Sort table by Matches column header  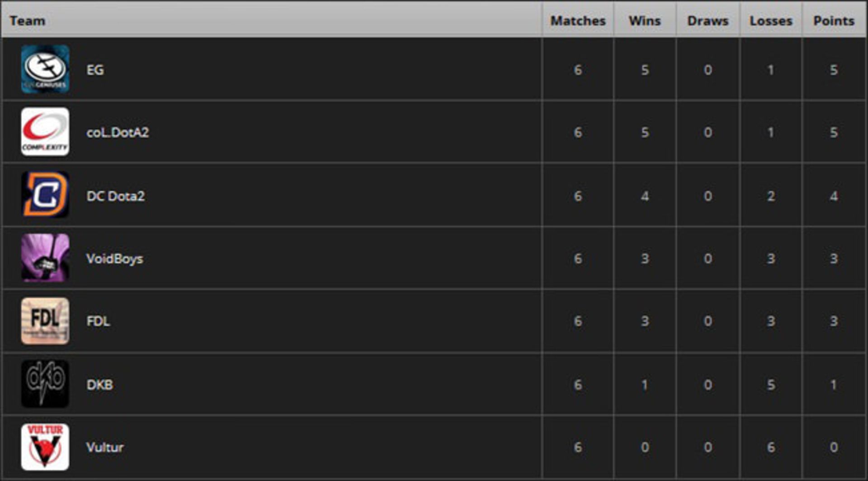click(x=578, y=21)
